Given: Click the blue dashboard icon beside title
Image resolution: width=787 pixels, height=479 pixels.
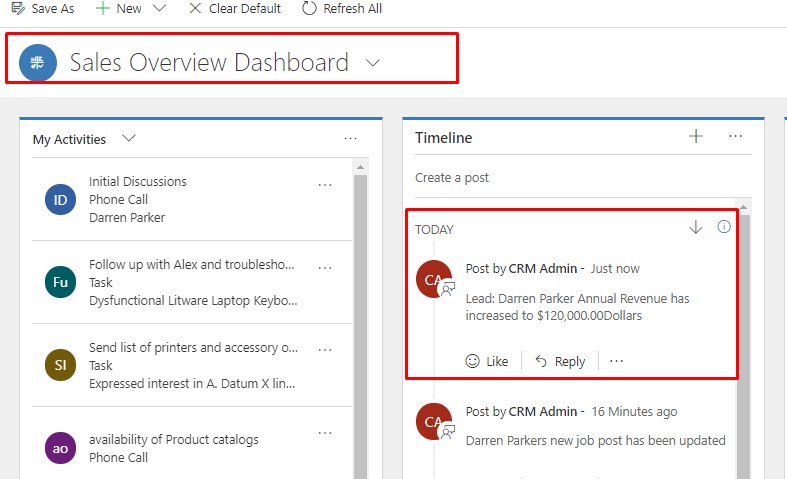Looking at the screenshot, I should tap(38, 63).
